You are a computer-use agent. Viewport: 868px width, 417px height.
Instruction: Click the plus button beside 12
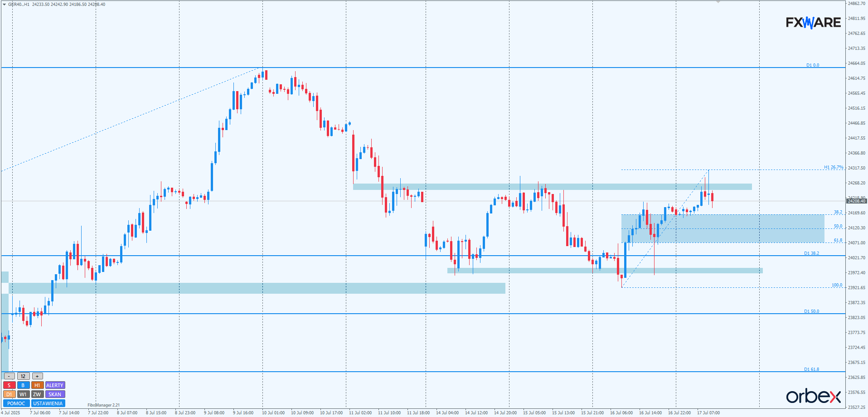(x=37, y=376)
